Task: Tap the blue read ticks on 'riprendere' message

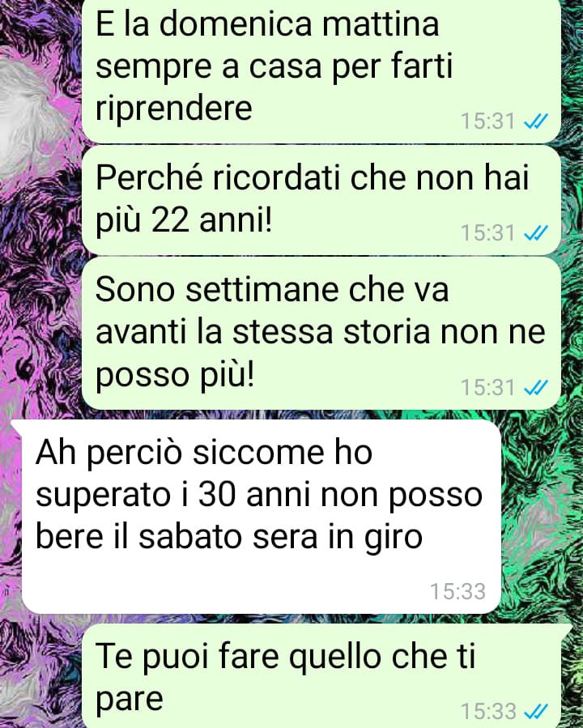Action: point(536,121)
